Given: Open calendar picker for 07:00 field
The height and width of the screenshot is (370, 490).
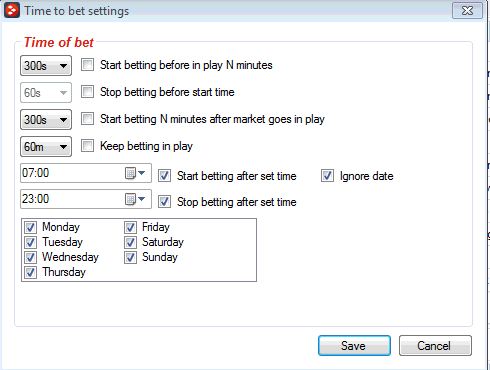Looking at the screenshot, I should click(x=135, y=173).
